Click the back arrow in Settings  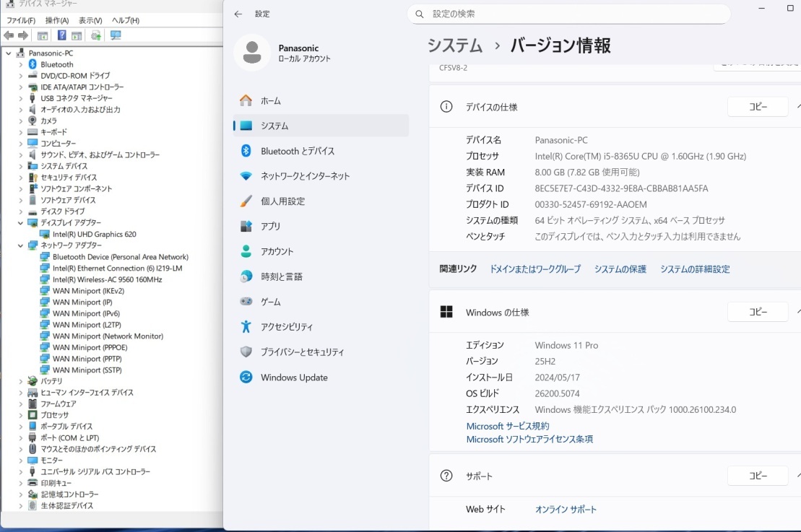238,14
